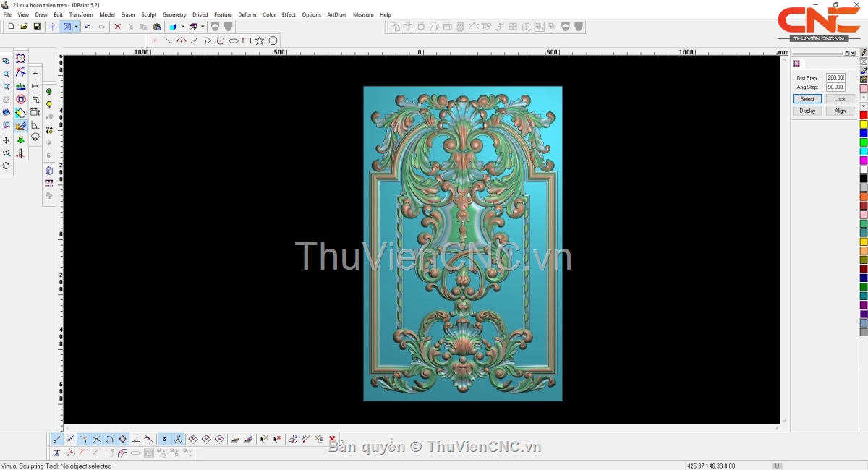Viewport: 868px width, 470px height.
Task: Choose the ellipse drawing tool
Action: click(234, 40)
